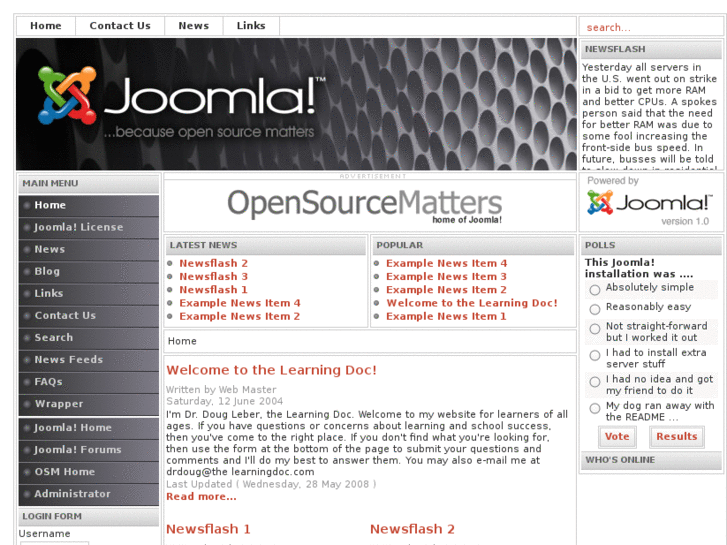Image resolution: width=727 pixels, height=545 pixels.
Task: Select 'I had no idea and got my friend to do it'
Action: click(x=595, y=382)
